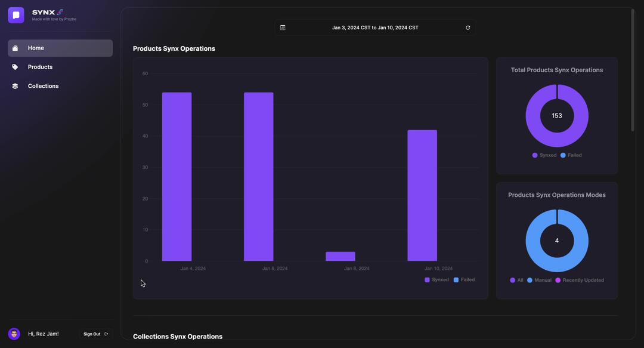Toggle All mode in Operations Modes legend
This screenshot has width=644, height=348.
point(516,280)
